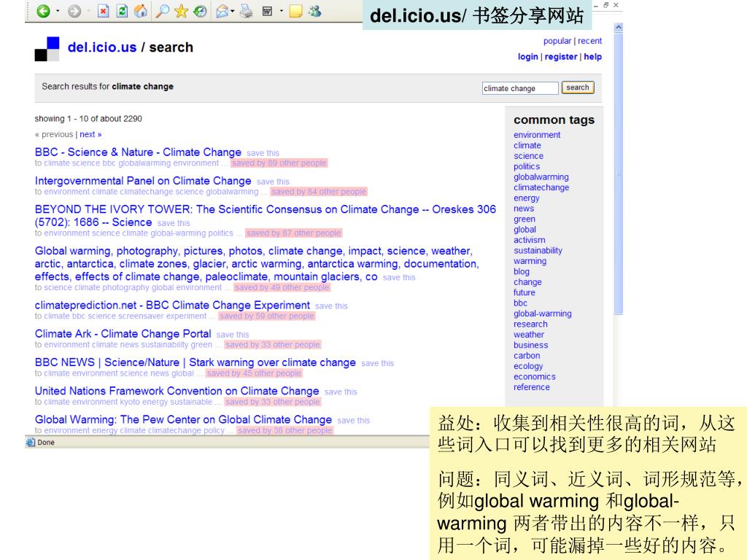Go to next » results page
This screenshot has width=747, height=560.
point(90,134)
